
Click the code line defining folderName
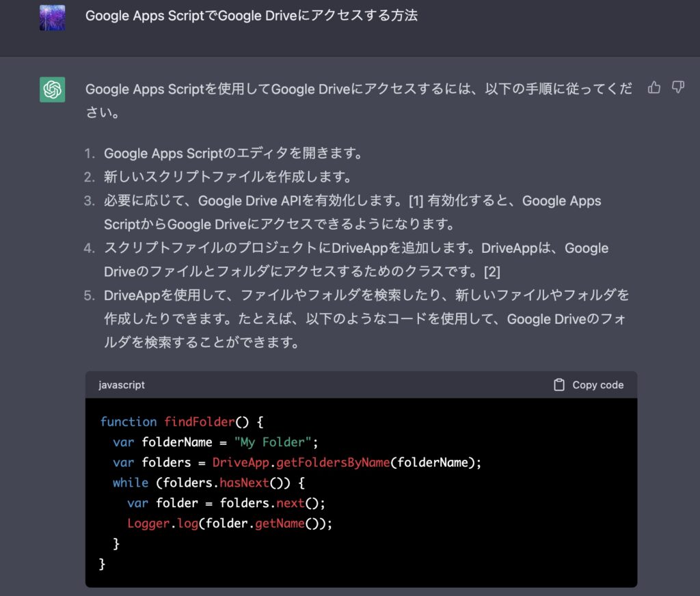tap(215, 442)
